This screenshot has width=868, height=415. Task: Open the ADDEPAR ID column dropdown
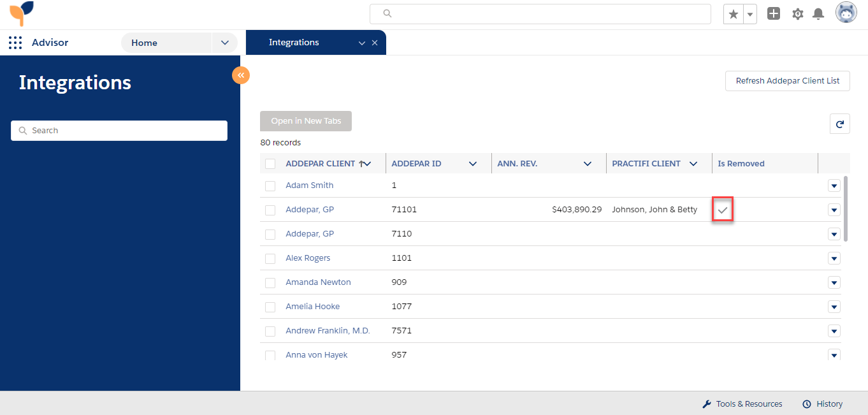(x=473, y=163)
